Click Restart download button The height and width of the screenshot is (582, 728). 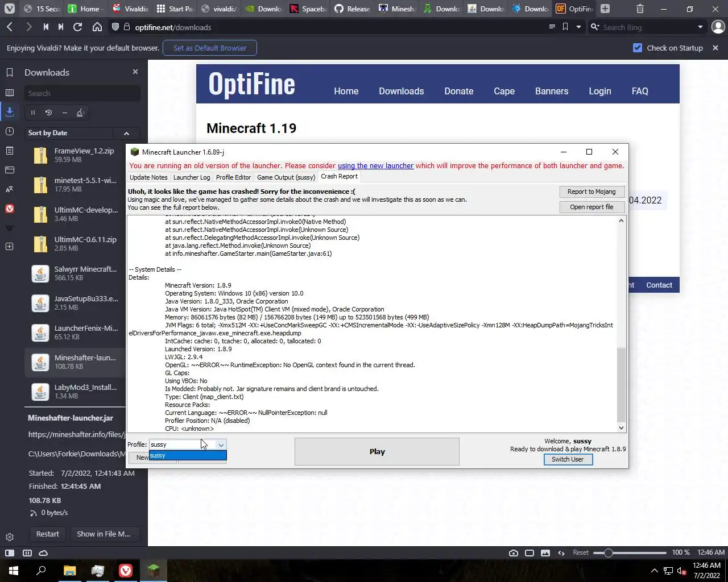pyautogui.click(x=48, y=534)
